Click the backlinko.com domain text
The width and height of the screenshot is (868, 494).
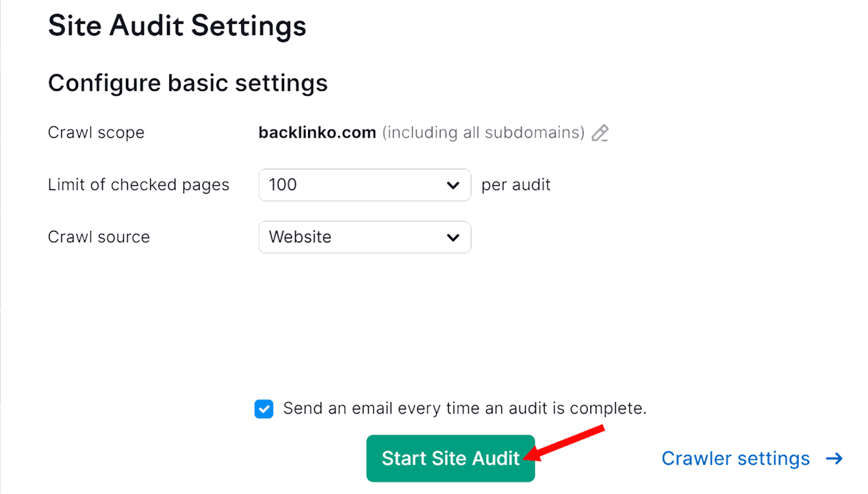pyautogui.click(x=317, y=132)
